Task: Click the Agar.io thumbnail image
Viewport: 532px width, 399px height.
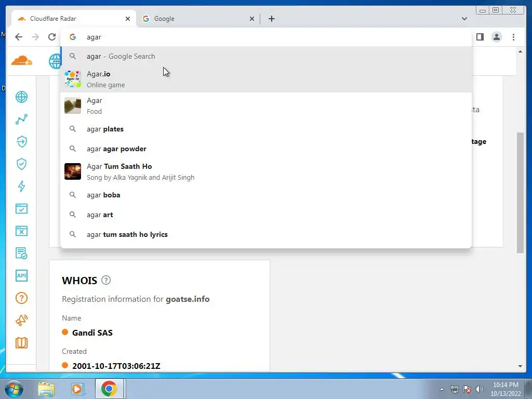Action: tap(73, 79)
